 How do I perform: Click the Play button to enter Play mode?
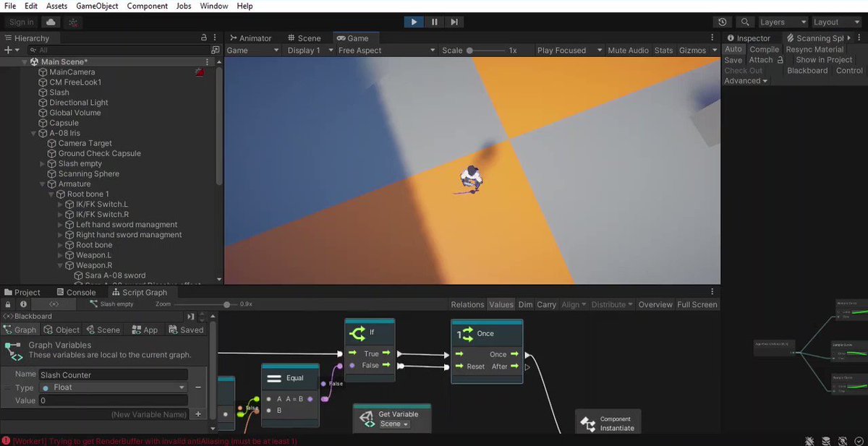point(414,22)
